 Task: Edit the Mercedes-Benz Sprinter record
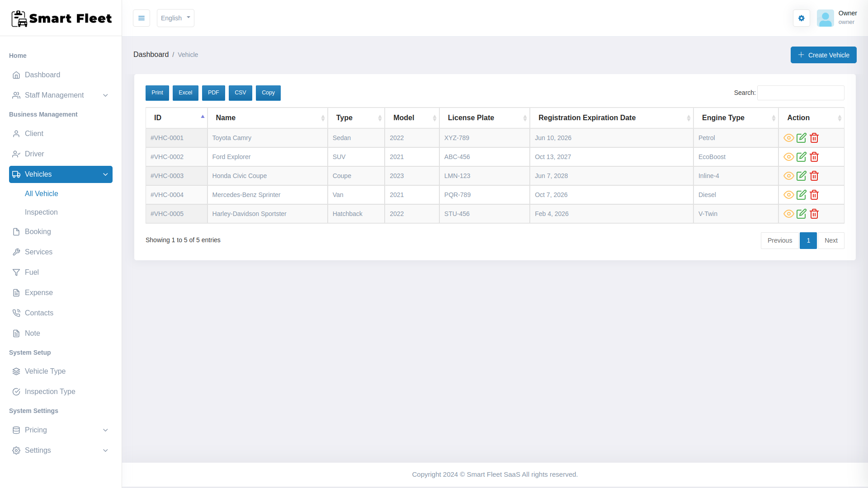coord(801,195)
